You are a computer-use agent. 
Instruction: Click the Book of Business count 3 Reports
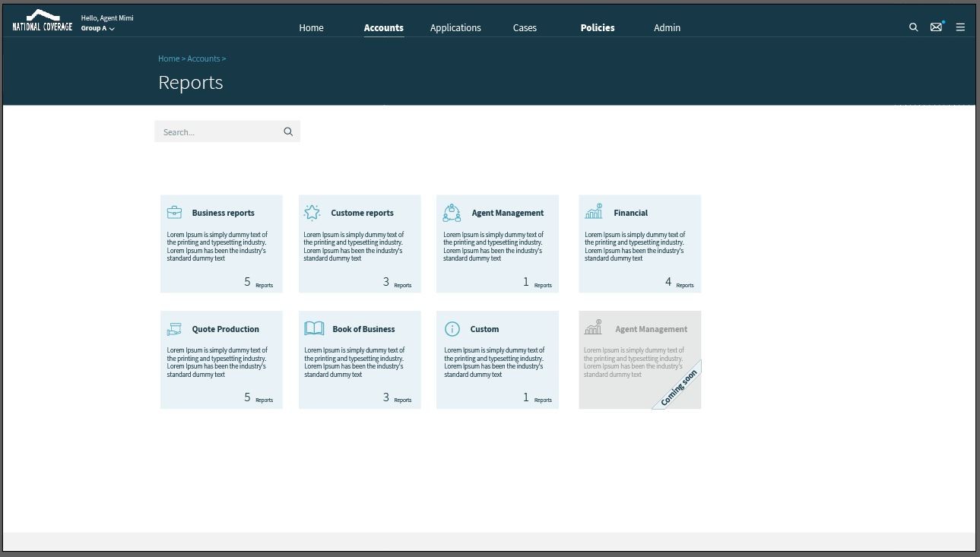(x=397, y=397)
